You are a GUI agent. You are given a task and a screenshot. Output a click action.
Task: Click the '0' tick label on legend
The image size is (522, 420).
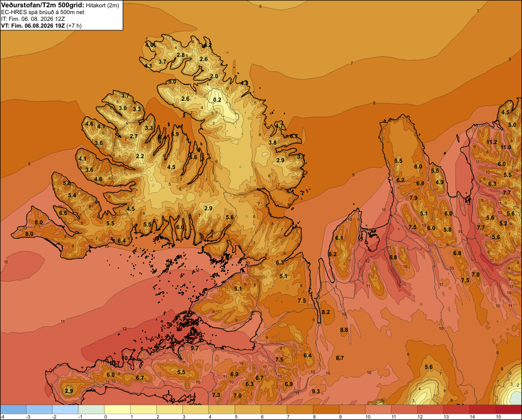105,417
